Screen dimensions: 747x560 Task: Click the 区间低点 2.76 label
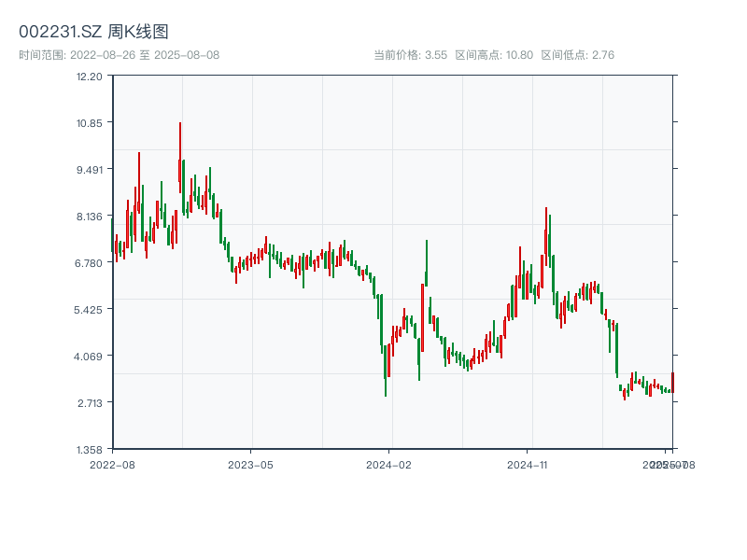(x=578, y=55)
